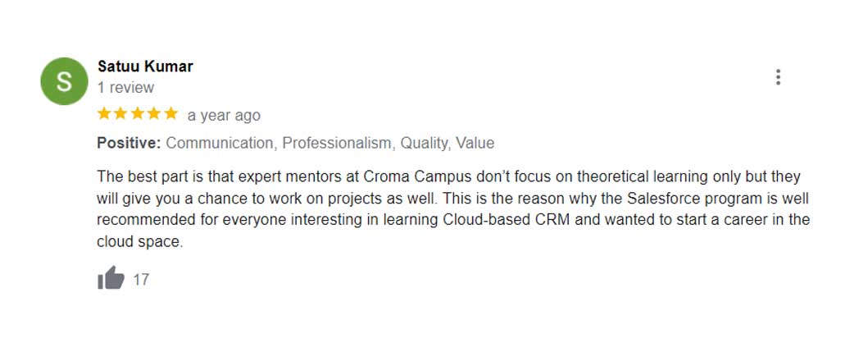Select the Communication attribute
This screenshot has height=348, width=868.
coord(220,143)
